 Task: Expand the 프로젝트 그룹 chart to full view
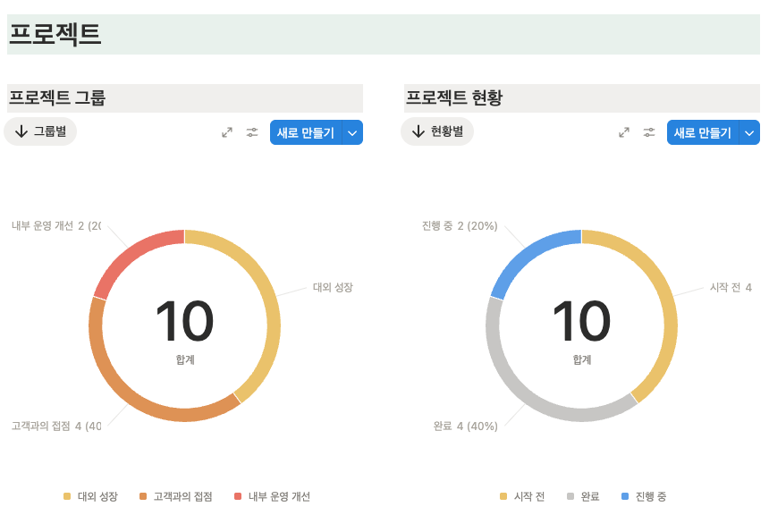pyautogui.click(x=227, y=132)
